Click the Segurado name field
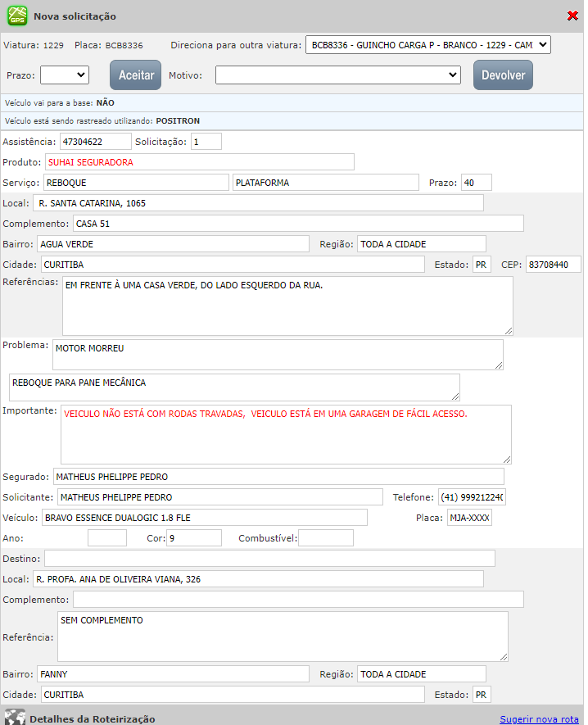 click(278, 477)
